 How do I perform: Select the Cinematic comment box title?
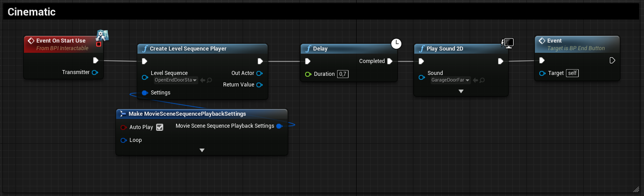31,12
